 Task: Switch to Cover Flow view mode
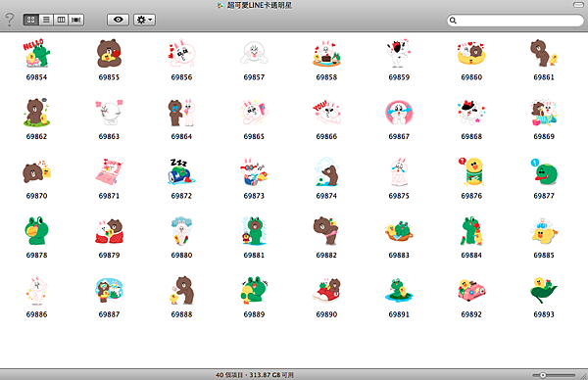click(76, 20)
